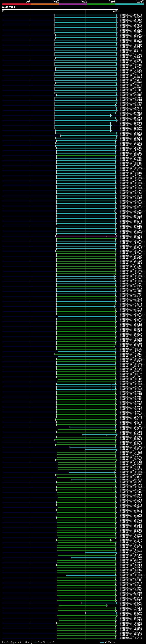
Task: Select the UniRef100_A9RV44 label
Action: [131, 435]
